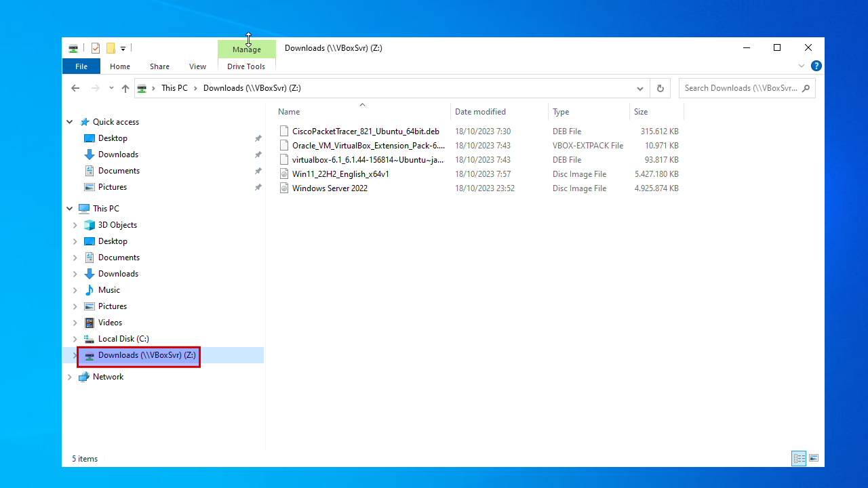This screenshot has width=868, height=488.
Task: Go back with the Back arrow
Action: pos(75,88)
